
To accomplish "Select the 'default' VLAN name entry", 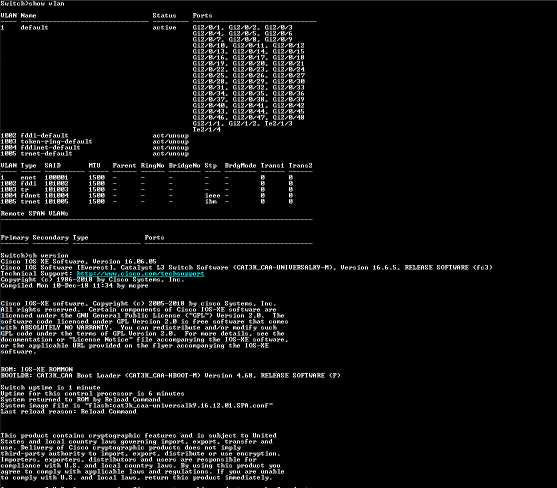I will (x=34, y=27).
